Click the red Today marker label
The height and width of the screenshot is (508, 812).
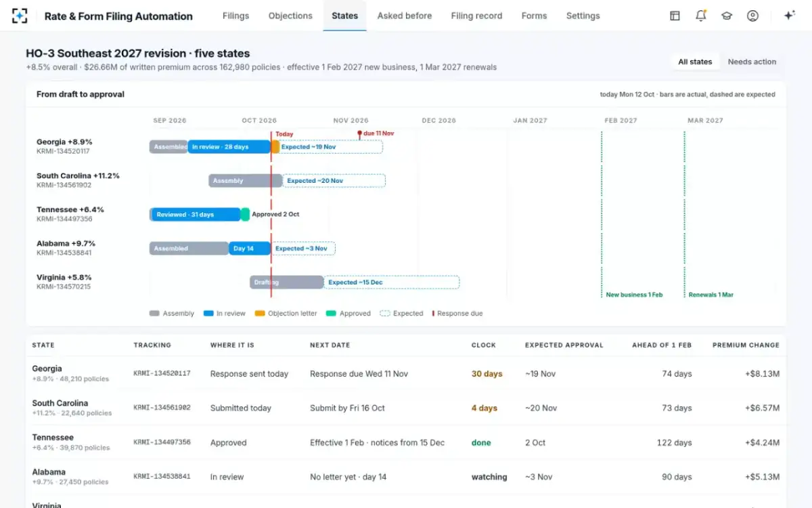pos(284,134)
